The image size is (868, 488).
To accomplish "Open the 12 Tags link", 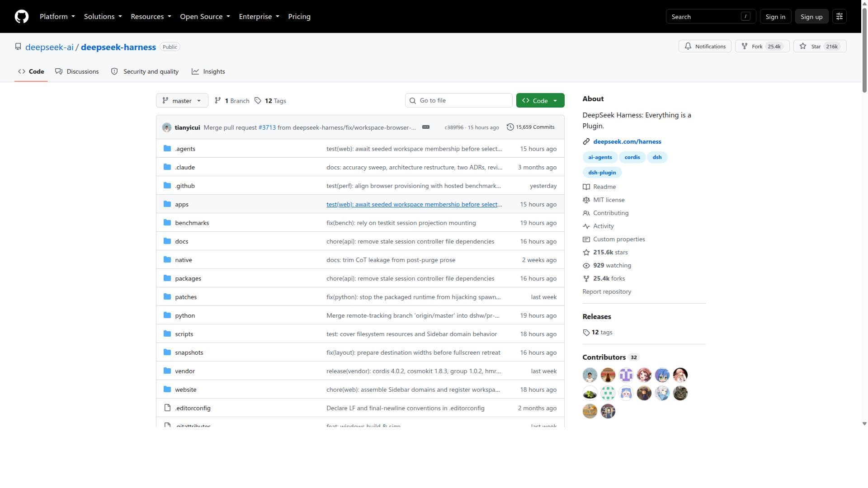I will 270,101.
